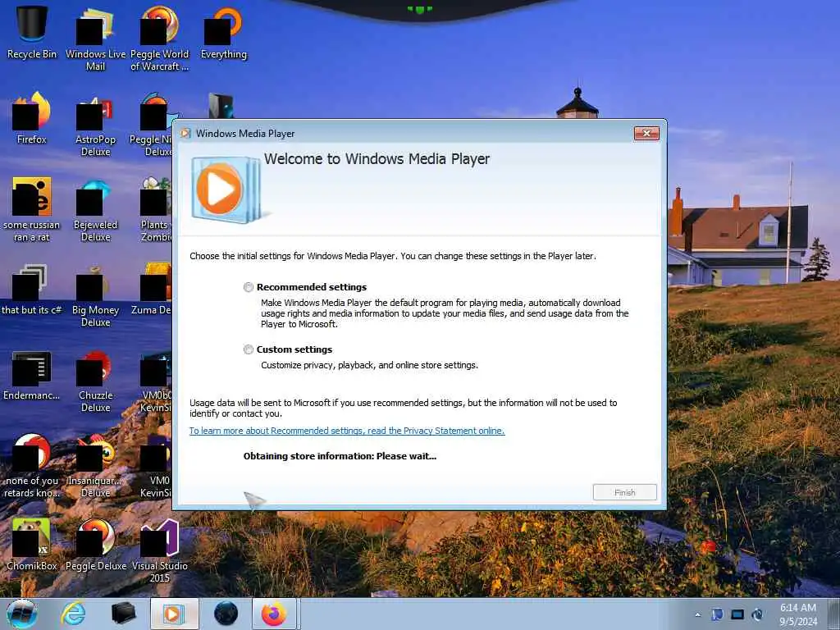The height and width of the screenshot is (630, 840).
Task: Click the black box taskbar icon
Action: 123,614
